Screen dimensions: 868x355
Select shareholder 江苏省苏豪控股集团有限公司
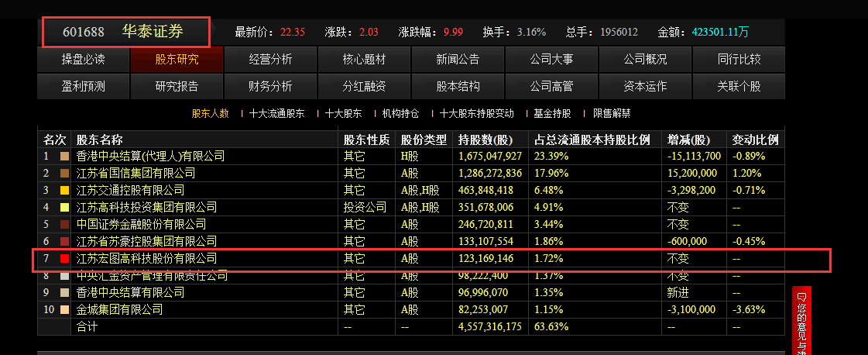pyautogui.click(x=146, y=242)
